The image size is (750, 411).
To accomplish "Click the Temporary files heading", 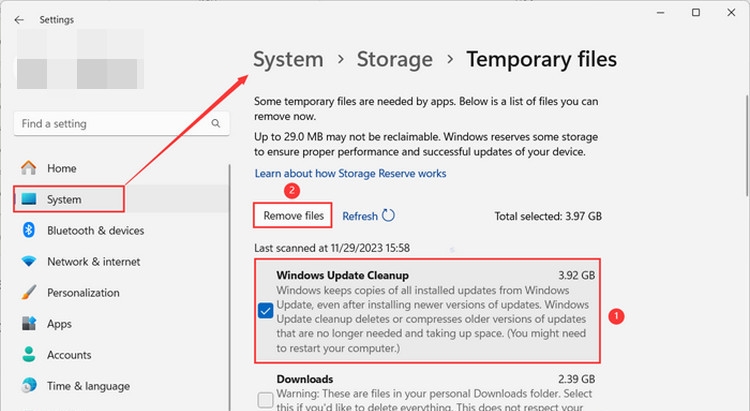I will tap(541, 59).
